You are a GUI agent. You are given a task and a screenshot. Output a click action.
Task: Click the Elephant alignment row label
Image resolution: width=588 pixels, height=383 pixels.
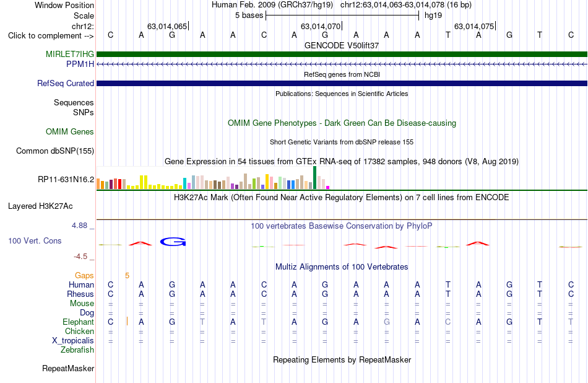coord(79,322)
